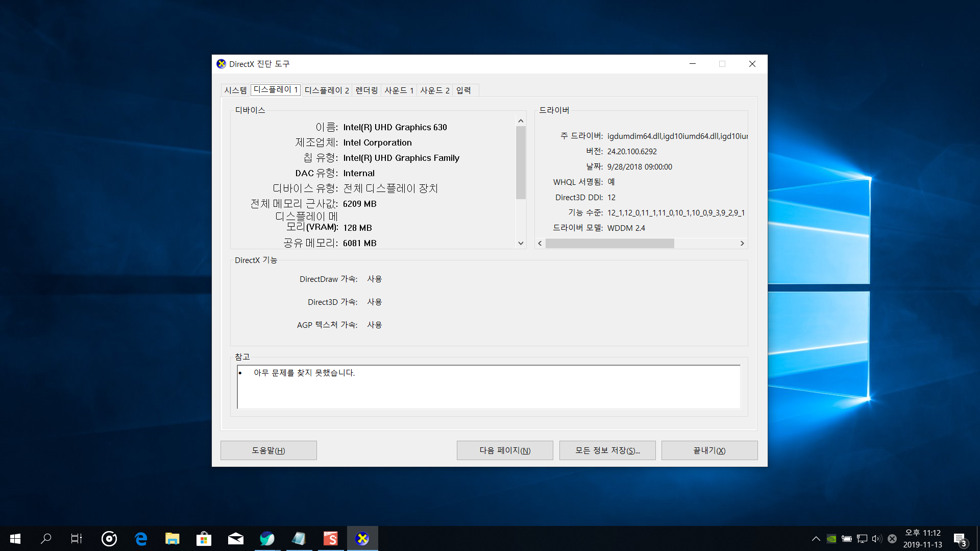Select 6081 MB shared memory value
This screenshot has width=980, height=551.
click(360, 243)
